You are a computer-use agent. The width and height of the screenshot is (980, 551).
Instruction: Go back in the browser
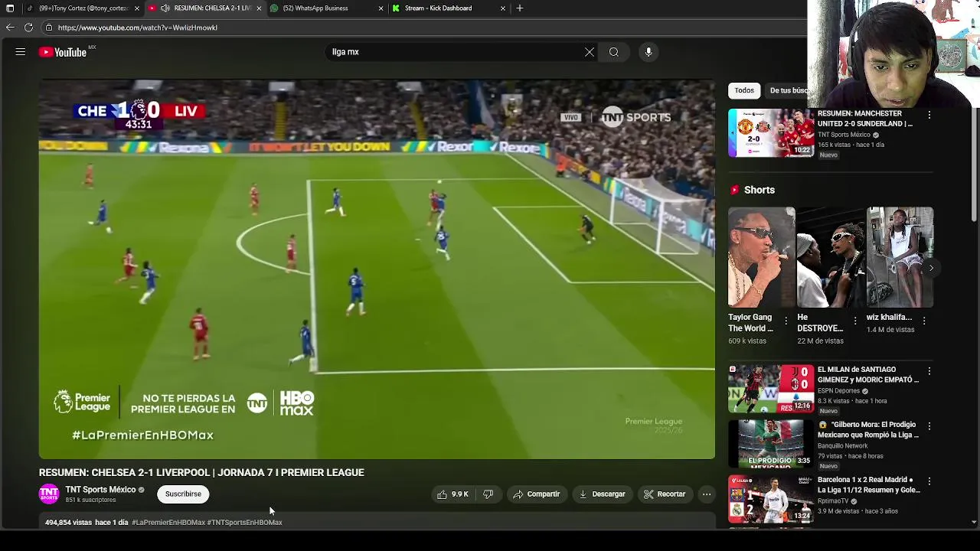[10, 28]
